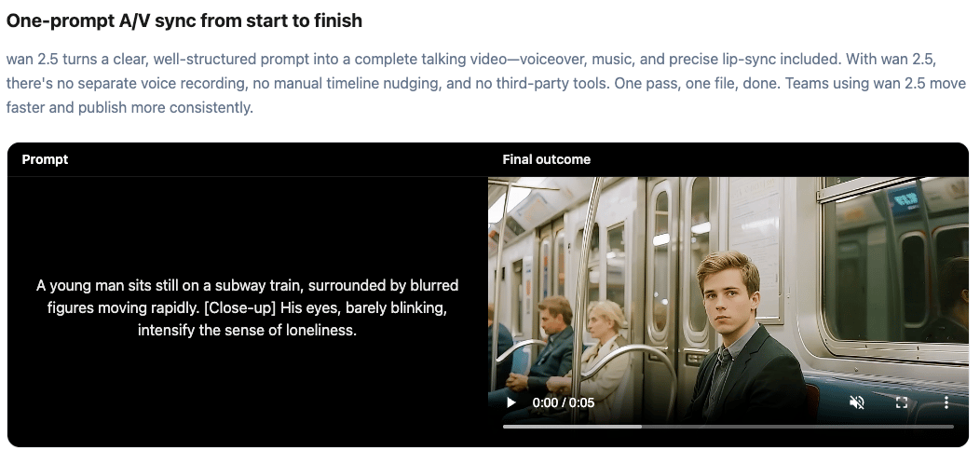Unmute the video with the speaker icon
The width and height of the screenshot is (980, 463).
tap(857, 402)
